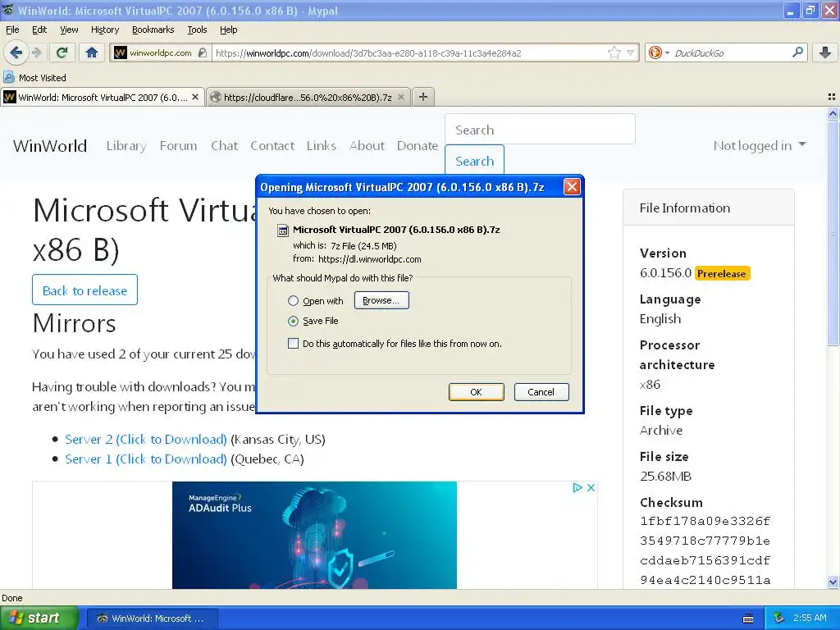Open the File menu
840x630 pixels.
click(x=12, y=30)
